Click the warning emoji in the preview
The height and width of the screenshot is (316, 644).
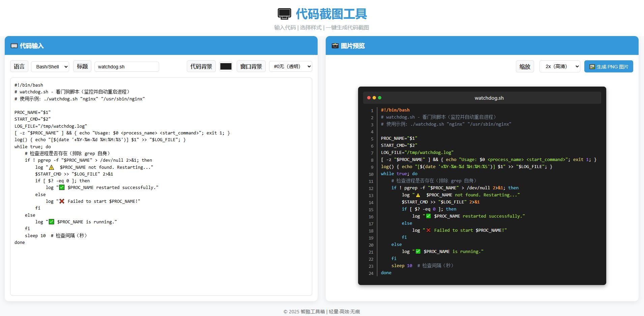418,195
